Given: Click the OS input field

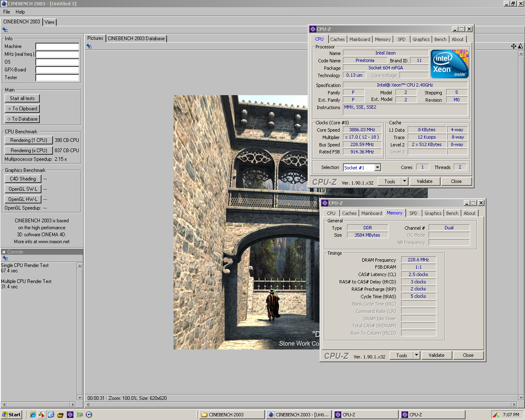Looking at the screenshot, I should coord(57,62).
